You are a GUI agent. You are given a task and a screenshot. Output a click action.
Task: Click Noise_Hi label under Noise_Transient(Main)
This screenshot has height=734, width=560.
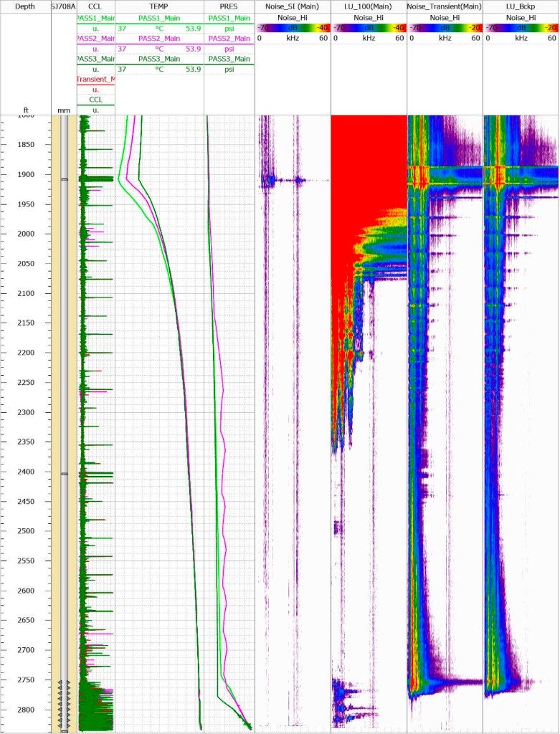(445, 18)
